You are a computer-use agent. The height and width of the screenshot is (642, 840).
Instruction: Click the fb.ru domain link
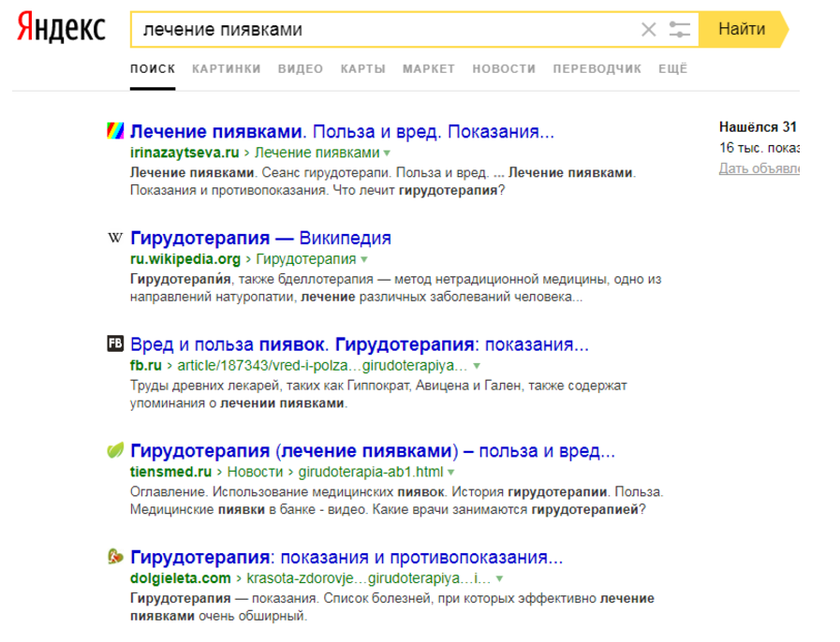click(x=146, y=366)
